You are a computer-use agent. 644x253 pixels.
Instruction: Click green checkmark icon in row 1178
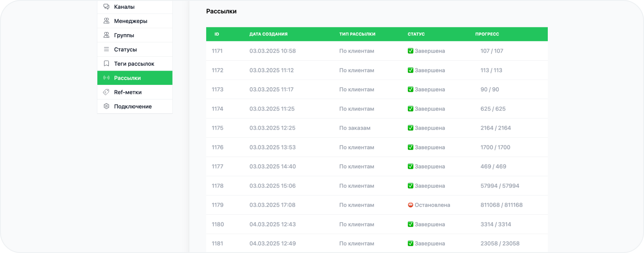point(411,186)
